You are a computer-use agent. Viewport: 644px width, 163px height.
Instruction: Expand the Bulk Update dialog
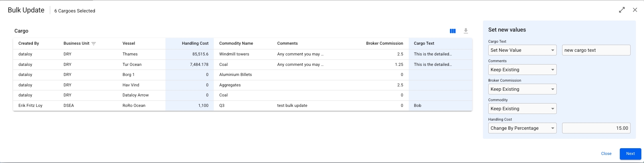(622, 10)
